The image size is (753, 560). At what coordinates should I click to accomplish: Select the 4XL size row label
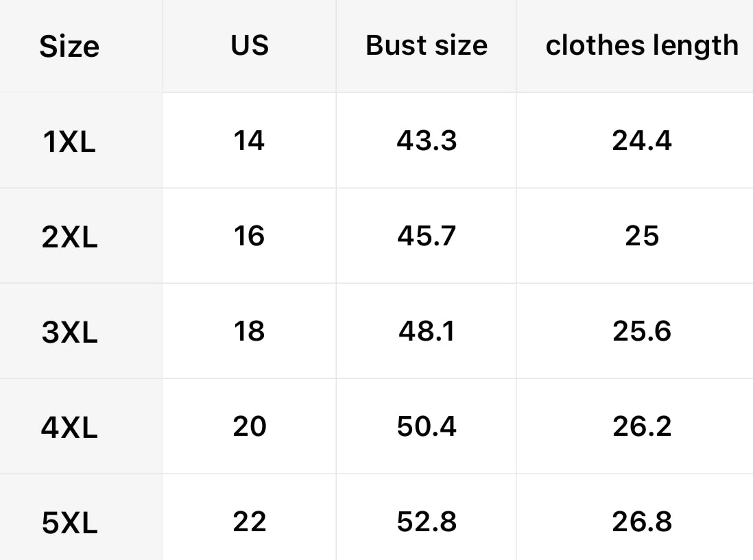69,428
